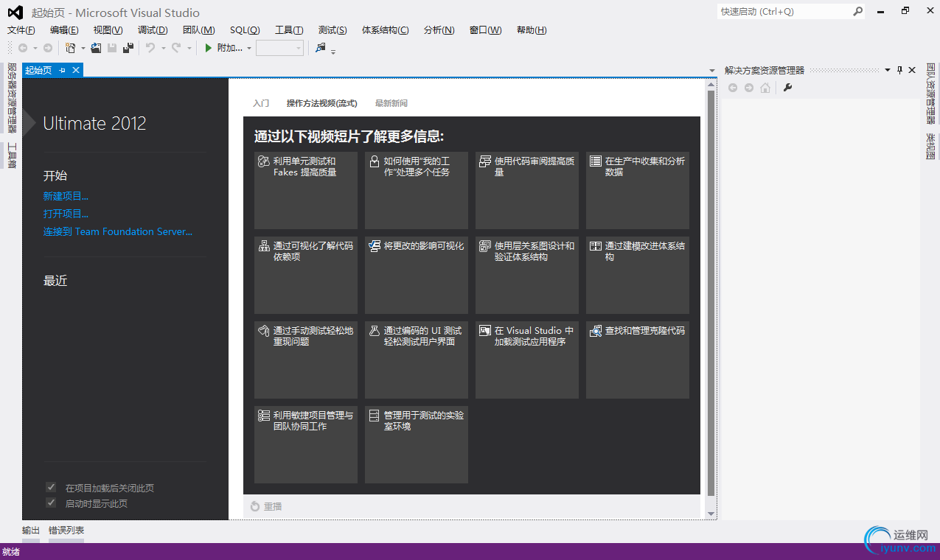Expand navigate backward history dropdown arrow
Viewport: 940px width, 560px height.
(x=35, y=48)
